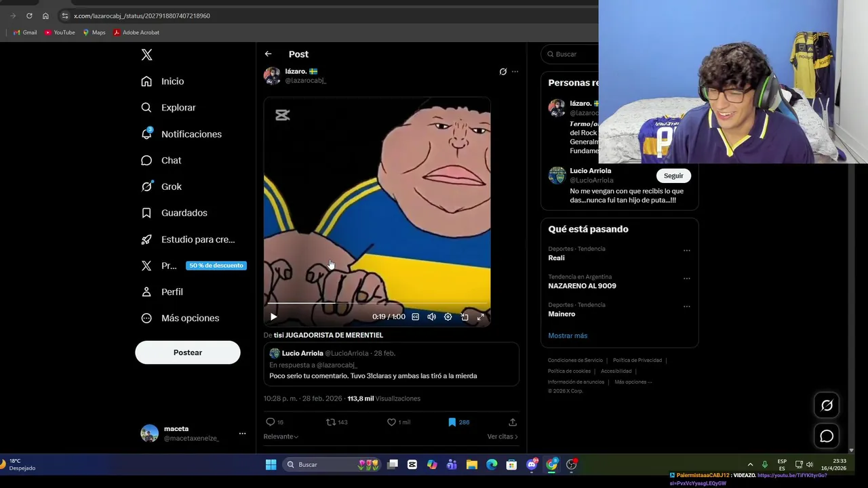Go back with the Post back arrow

[268, 54]
